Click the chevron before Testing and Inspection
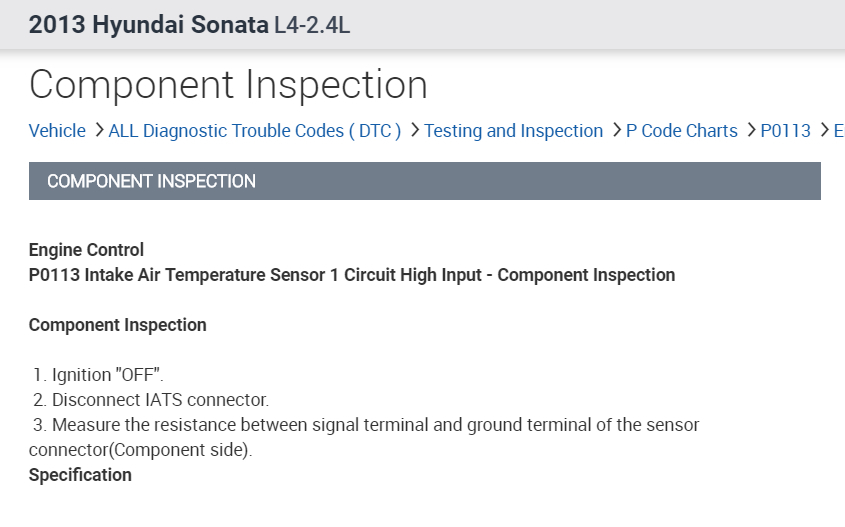This screenshot has width=845, height=527. (x=414, y=131)
